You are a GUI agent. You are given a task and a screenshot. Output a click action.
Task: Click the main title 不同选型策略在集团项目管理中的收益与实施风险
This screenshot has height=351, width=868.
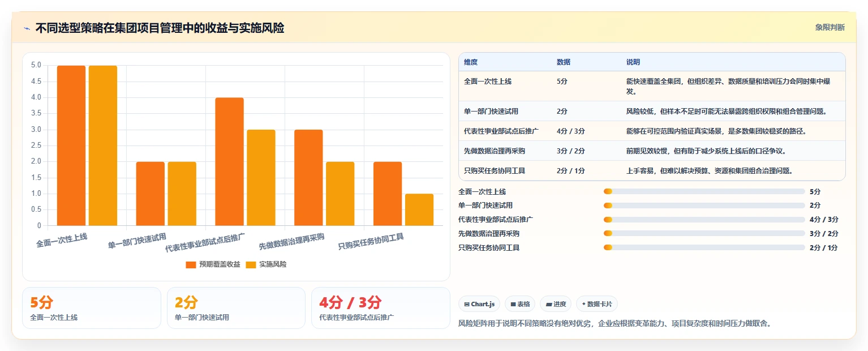pos(160,28)
